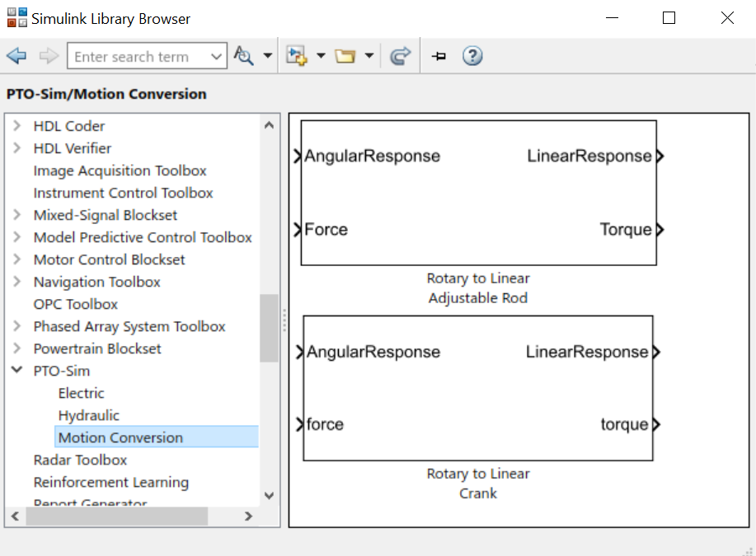Select Instrument Control Toolbox in tree
This screenshot has width=756, height=556.
click(124, 193)
